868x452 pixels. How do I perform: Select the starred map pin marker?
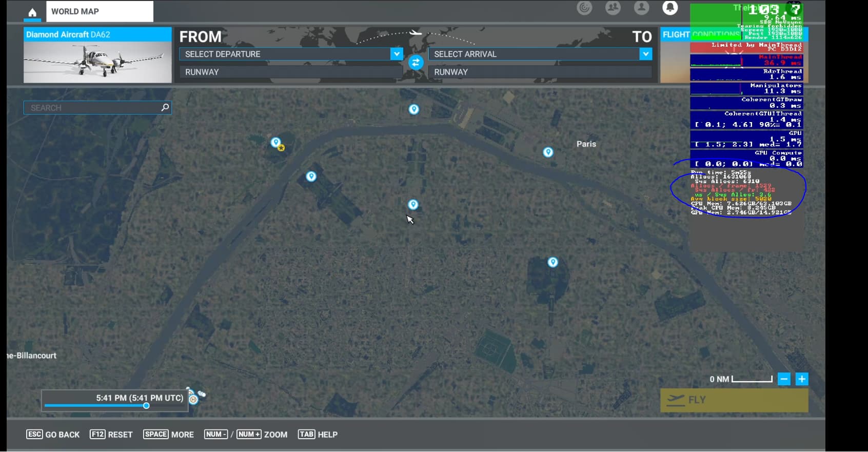point(277,143)
